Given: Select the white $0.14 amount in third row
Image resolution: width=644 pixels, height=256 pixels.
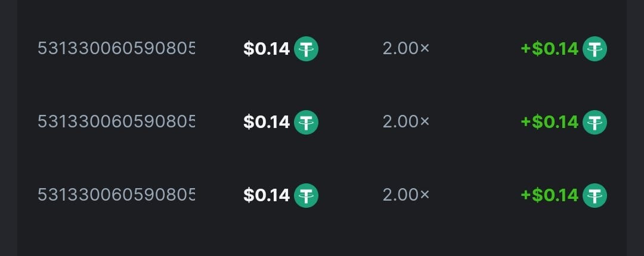Looking at the screenshot, I should [x=267, y=195].
